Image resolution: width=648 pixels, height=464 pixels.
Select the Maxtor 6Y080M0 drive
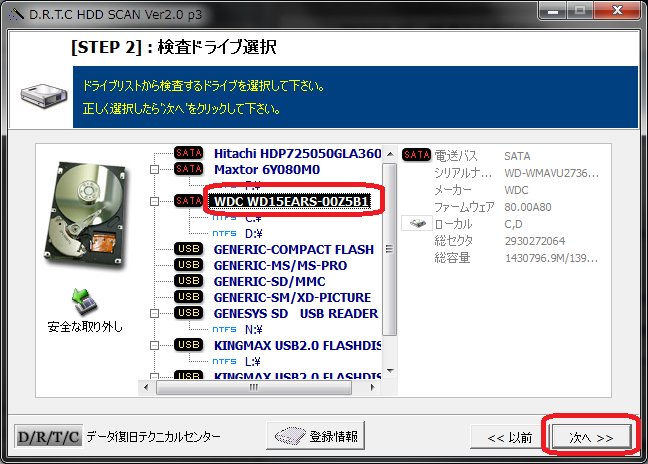[267, 169]
